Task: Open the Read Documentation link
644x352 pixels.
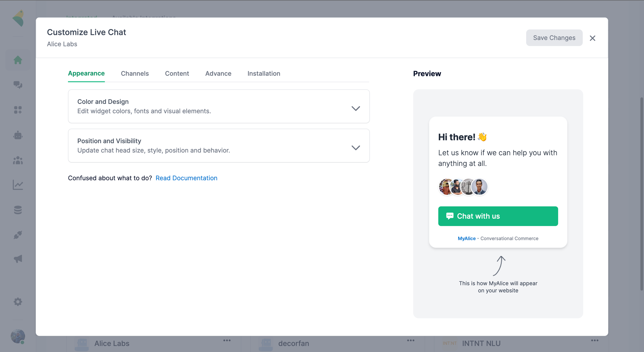Action: point(186,178)
